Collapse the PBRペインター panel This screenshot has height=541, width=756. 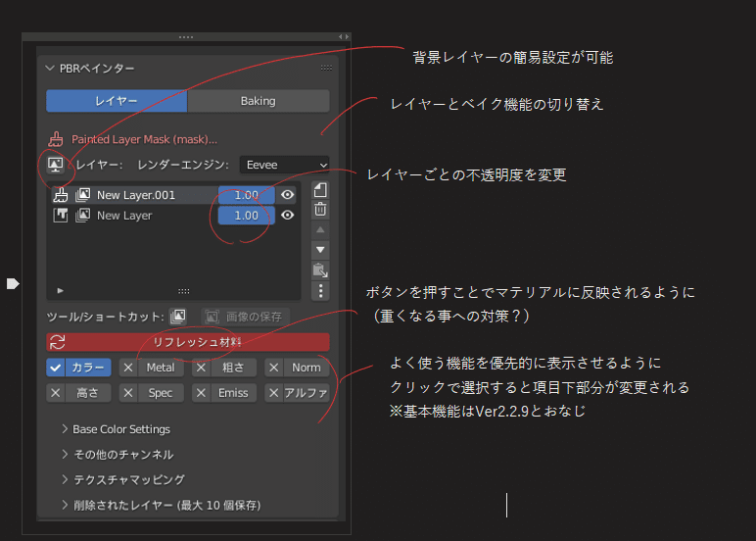point(50,68)
